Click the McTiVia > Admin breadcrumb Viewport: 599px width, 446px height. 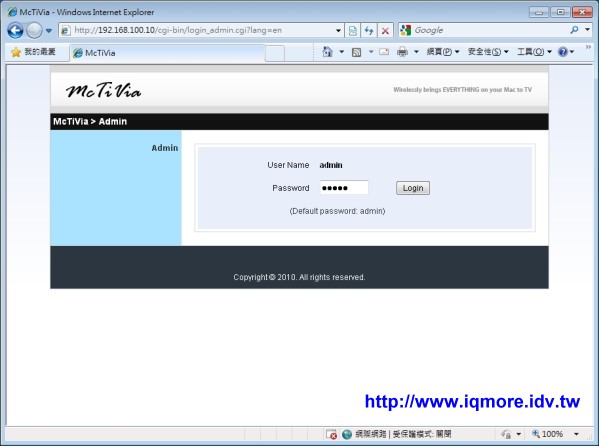(x=90, y=122)
